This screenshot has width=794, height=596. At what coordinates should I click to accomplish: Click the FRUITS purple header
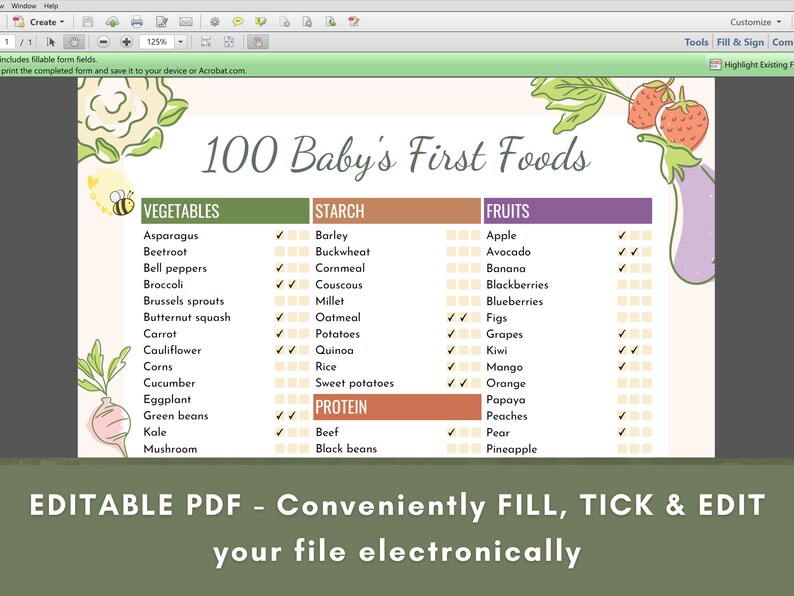pyautogui.click(x=568, y=211)
